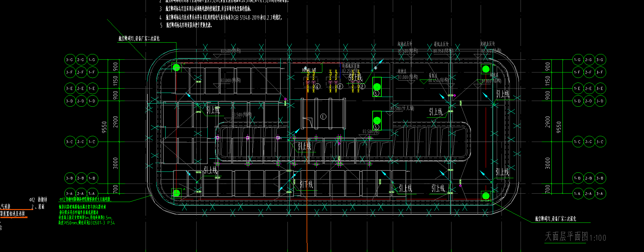The width and height of the screenshot is (644, 252).
Task: Select green note about 支架间距1m, 0.5m
Action: [85, 217]
